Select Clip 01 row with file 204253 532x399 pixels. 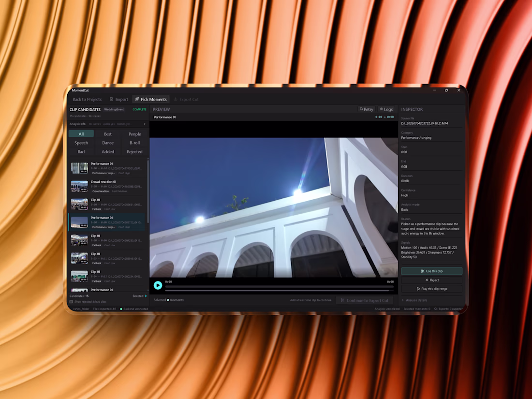coord(107,240)
